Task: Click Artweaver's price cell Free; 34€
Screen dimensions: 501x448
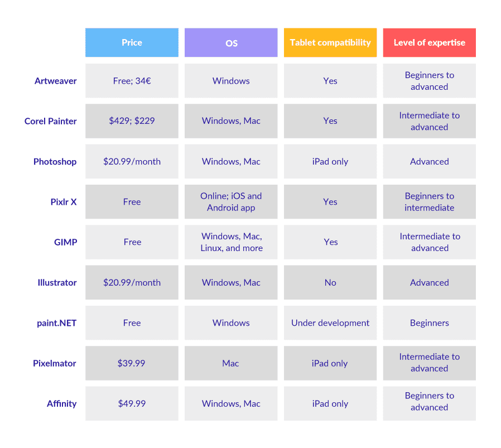Action: tap(132, 81)
